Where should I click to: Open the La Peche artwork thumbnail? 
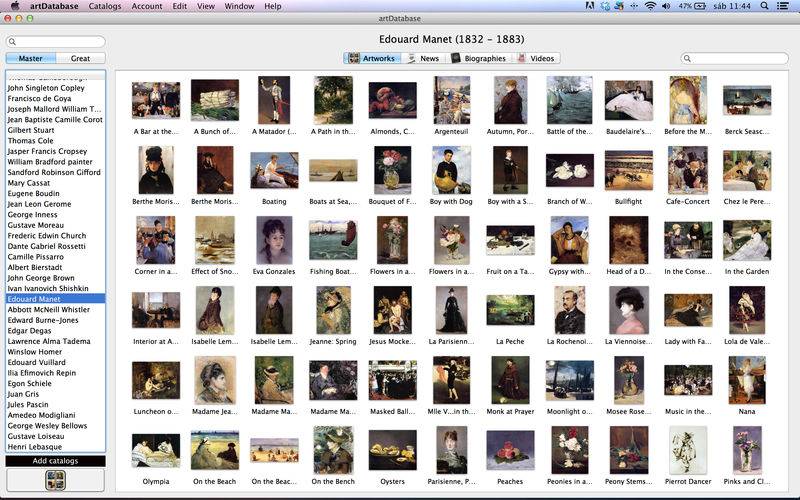510,310
